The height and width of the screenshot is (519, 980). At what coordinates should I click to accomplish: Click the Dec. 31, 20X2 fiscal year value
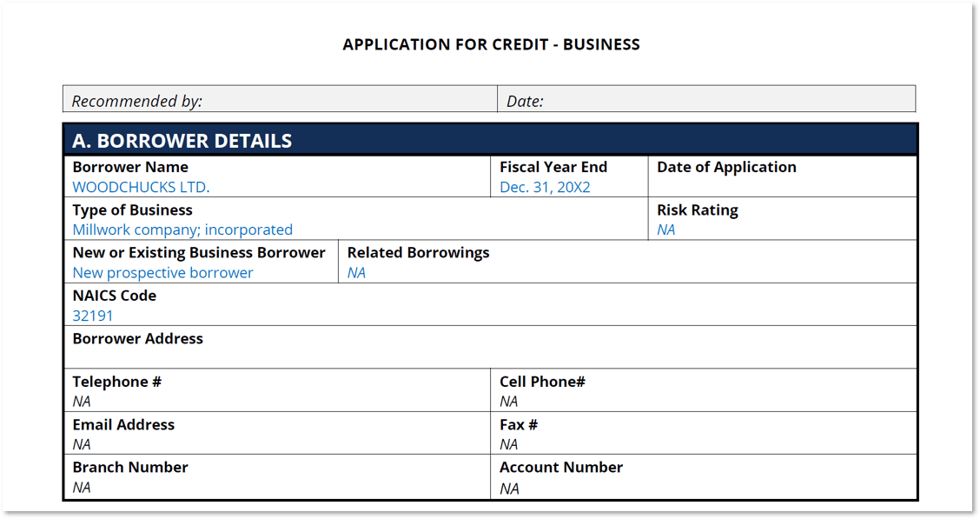pos(545,187)
